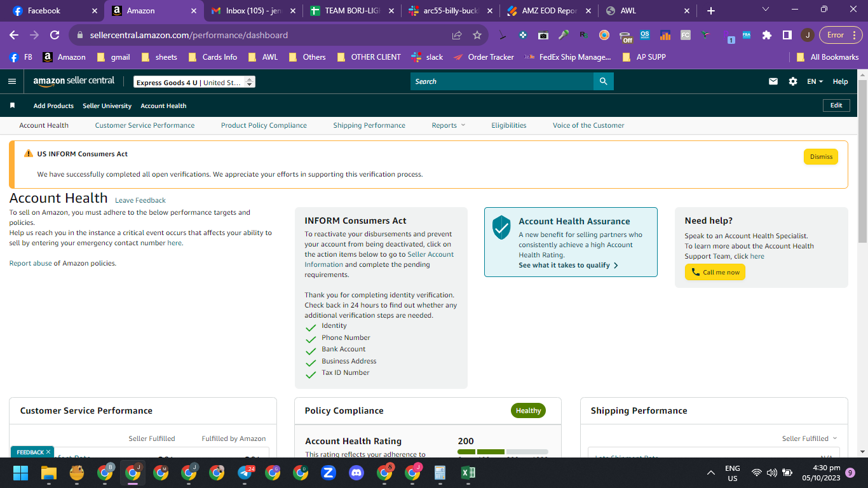
Task: Switch to the Gmail Inbox browser tab
Action: point(253,11)
